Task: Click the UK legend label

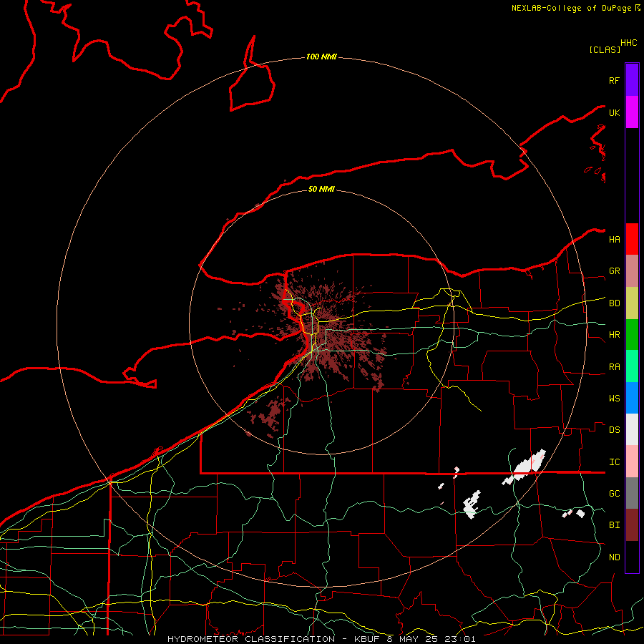Action: tap(614, 112)
